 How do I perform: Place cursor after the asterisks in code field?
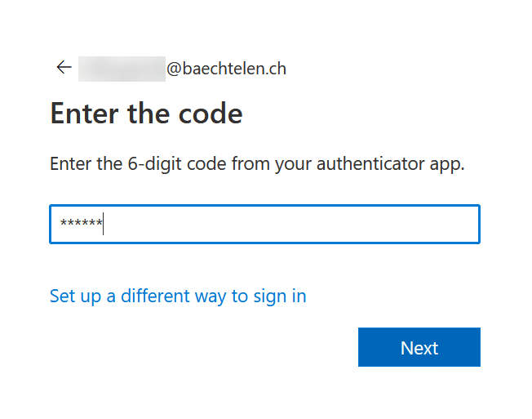click(104, 225)
